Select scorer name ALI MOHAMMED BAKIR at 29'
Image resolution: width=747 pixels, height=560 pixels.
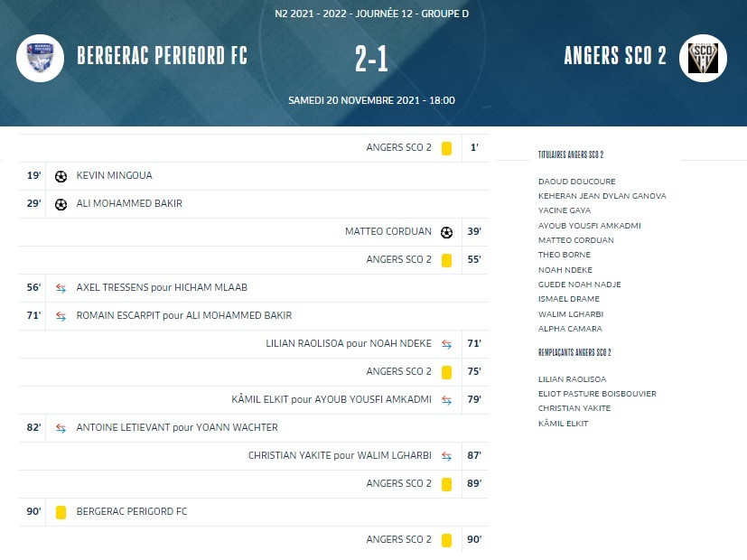[129, 203]
